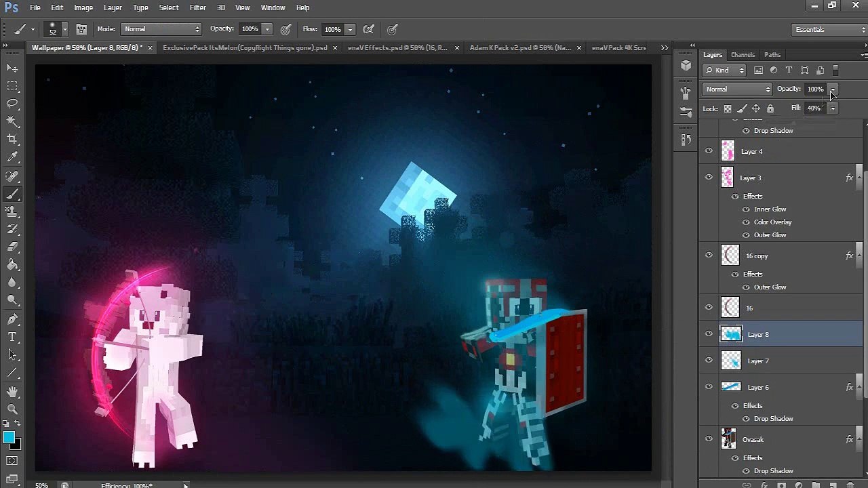Select the Blur tool
Image resolution: width=868 pixels, height=488 pixels.
click(12, 283)
